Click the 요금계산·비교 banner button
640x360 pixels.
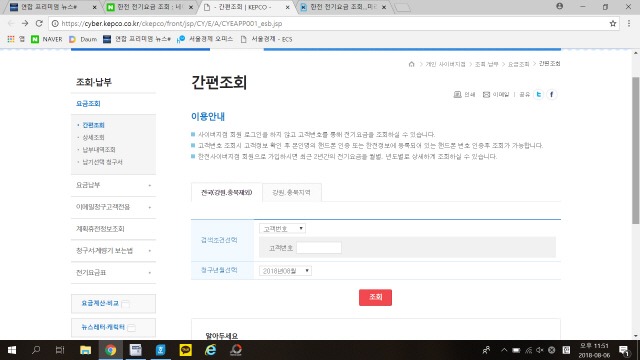tap(113, 304)
